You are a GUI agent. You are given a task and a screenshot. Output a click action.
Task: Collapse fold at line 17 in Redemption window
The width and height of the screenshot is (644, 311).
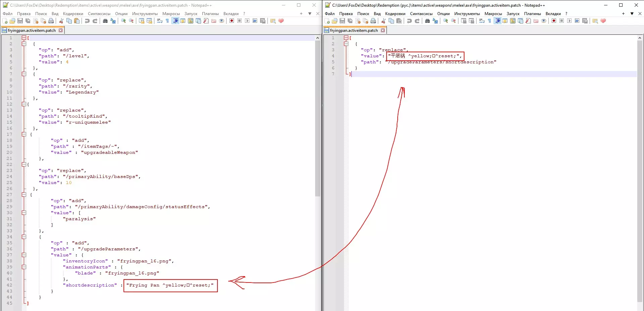pos(24,134)
